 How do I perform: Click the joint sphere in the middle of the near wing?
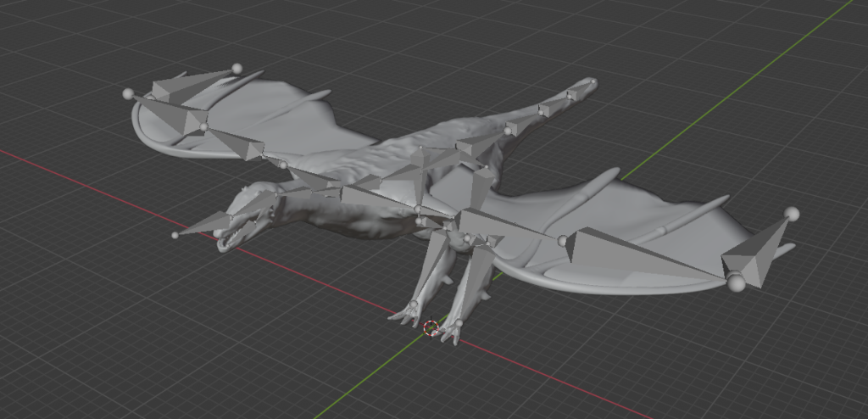click(x=562, y=241)
